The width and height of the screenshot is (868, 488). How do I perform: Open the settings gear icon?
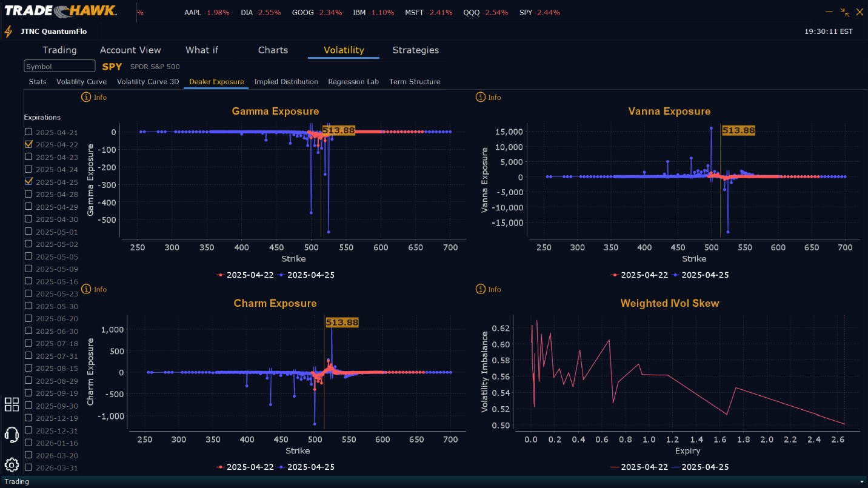click(12, 465)
